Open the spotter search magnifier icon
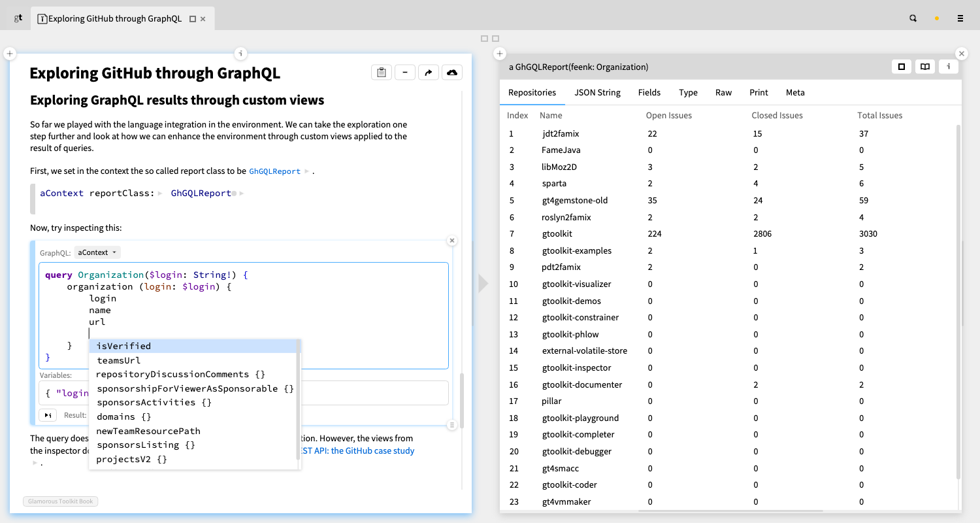 [x=913, y=19]
